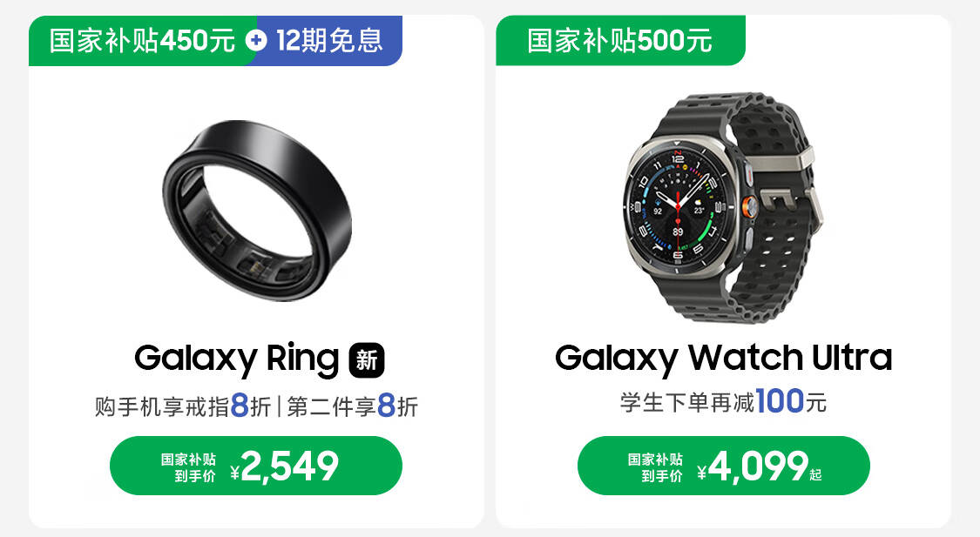The width and height of the screenshot is (980, 537).
Task: Click the Galaxy Watch Ultra product image
Action: tap(724, 208)
